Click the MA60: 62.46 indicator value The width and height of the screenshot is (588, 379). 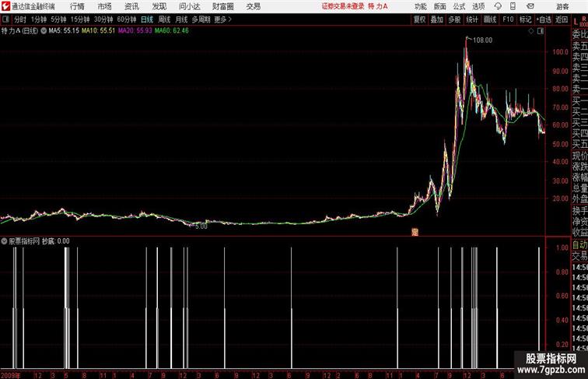[172, 31]
